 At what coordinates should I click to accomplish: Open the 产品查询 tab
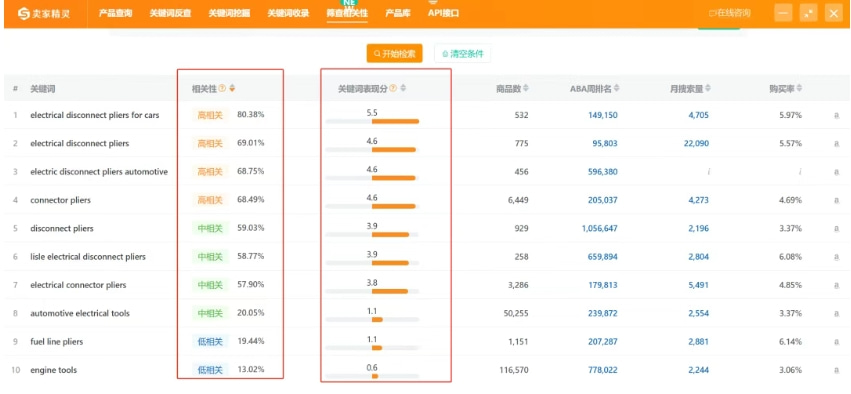(x=116, y=13)
